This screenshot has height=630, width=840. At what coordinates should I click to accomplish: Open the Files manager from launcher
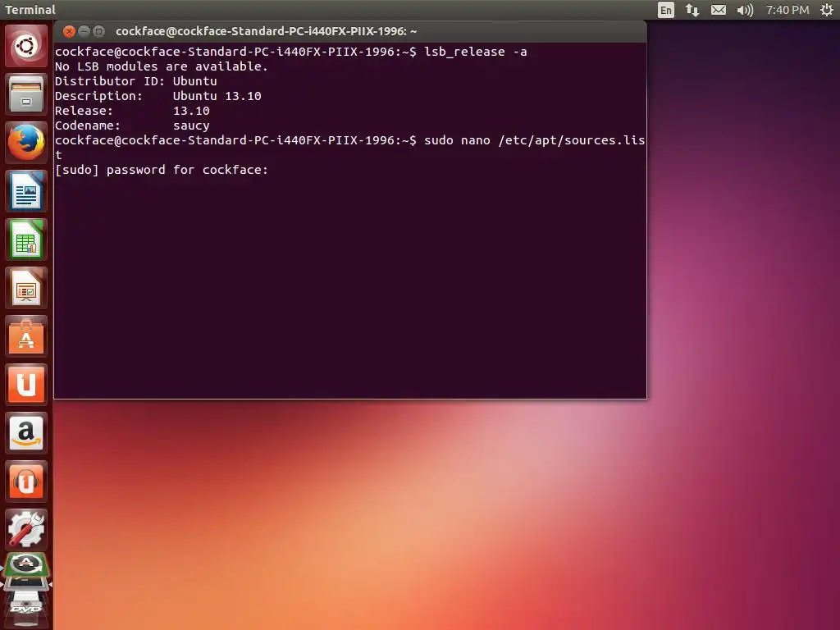pyautogui.click(x=26, y=94)
